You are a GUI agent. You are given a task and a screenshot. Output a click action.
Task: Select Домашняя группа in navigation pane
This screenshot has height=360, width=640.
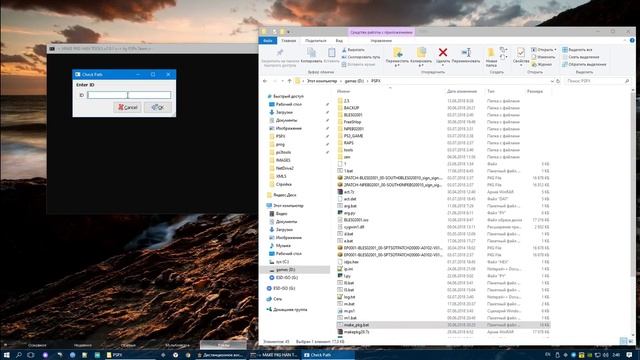pyautogui.click(x=290, y=310)
